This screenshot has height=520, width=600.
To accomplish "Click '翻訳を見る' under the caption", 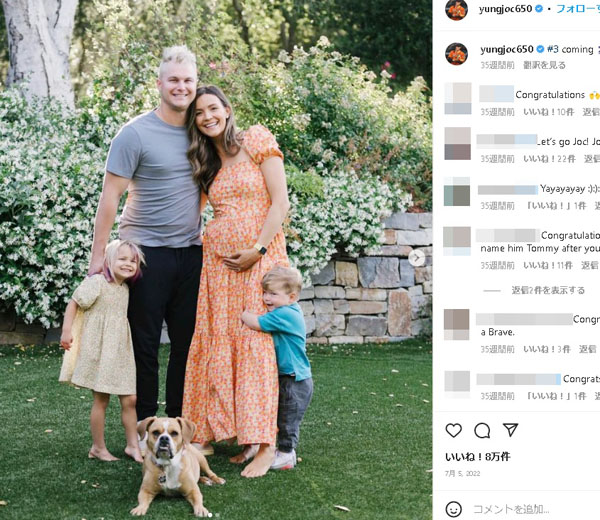I will pos(544,65).
